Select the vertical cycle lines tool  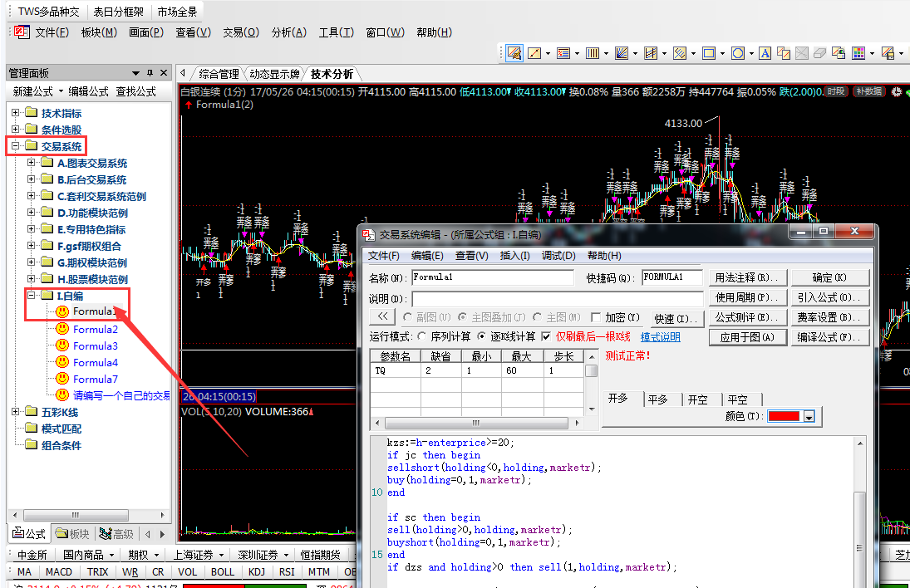(x=593, y=53)
